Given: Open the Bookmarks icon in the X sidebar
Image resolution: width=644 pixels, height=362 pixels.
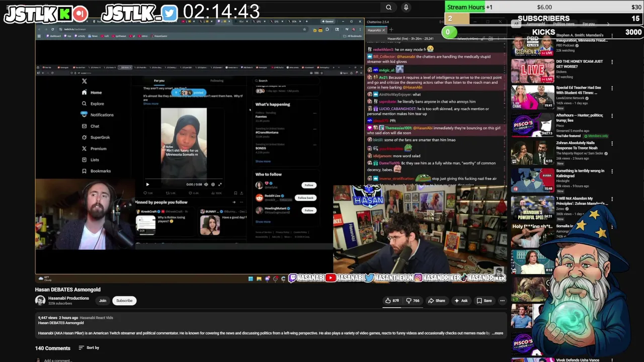Looking at the screenshot, I should tap(84, 171).
